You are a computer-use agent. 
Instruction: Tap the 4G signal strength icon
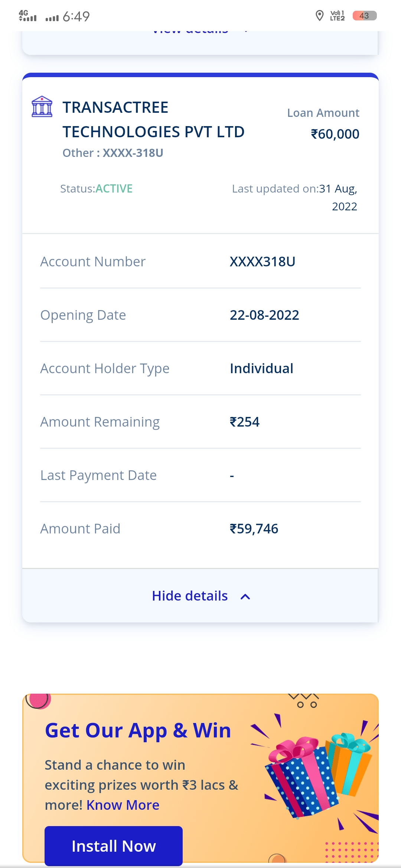(x=28, y=16)
